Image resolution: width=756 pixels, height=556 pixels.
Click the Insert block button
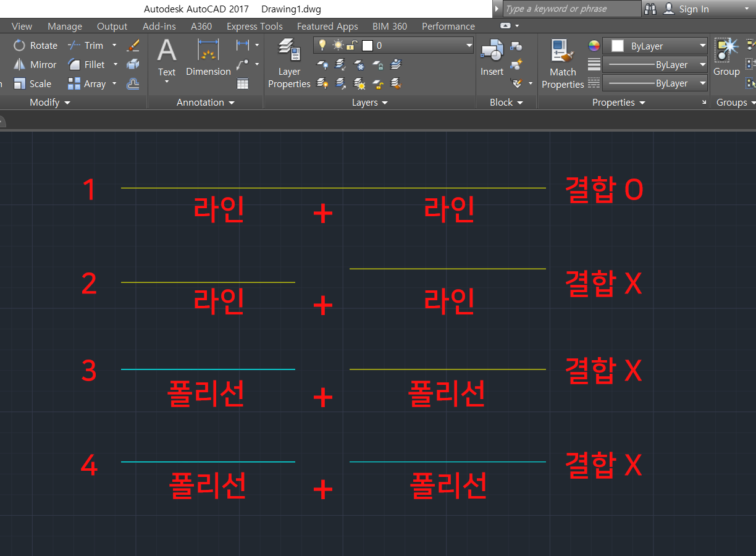click(492, 58)
